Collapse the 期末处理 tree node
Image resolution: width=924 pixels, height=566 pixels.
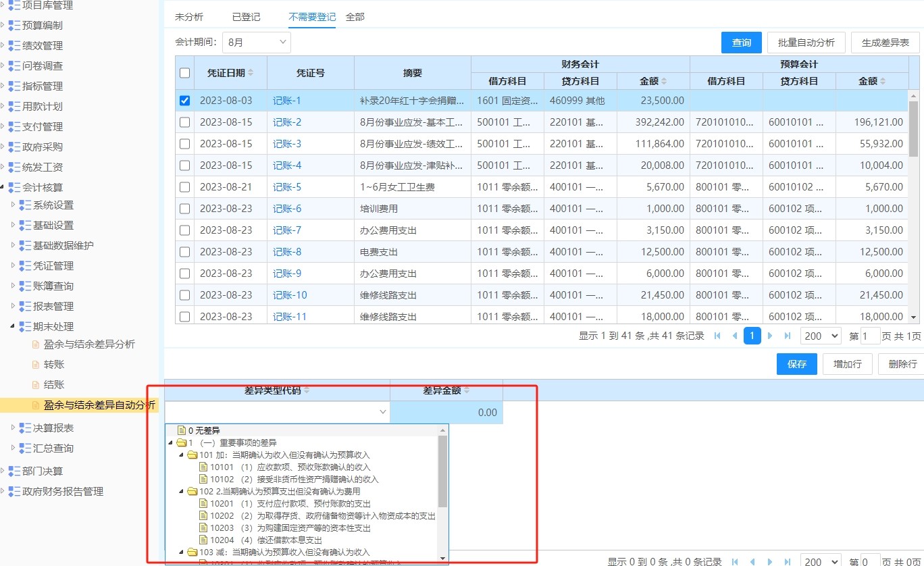[x=13, y=326]
